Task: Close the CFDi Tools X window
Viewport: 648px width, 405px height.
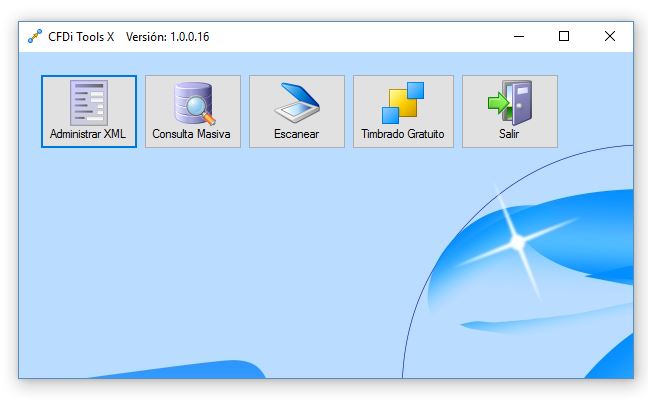Action: click(610, 36)
